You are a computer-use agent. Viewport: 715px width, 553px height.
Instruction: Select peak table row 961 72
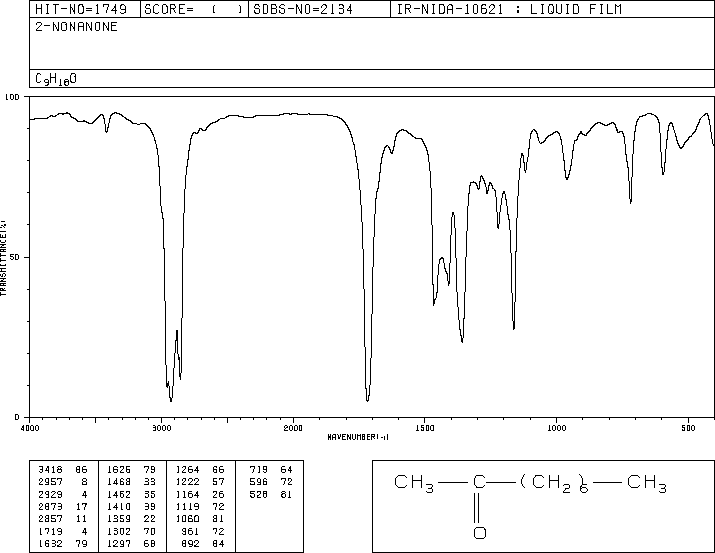click(x=203, y=532)
